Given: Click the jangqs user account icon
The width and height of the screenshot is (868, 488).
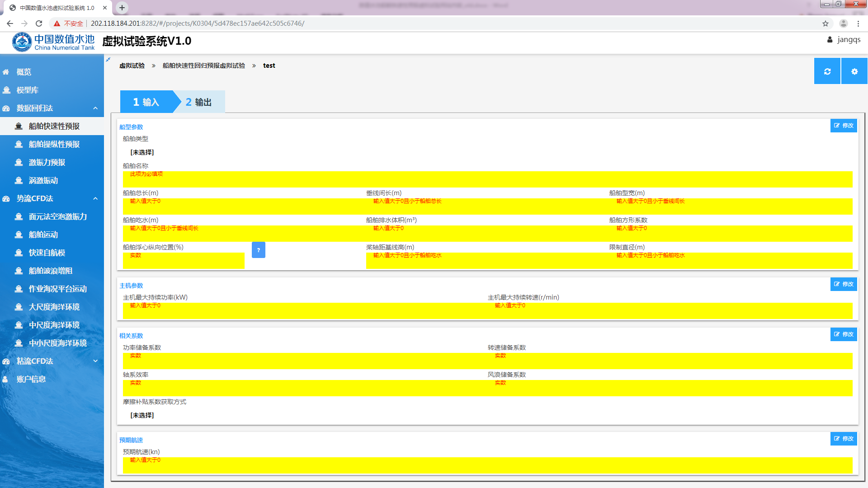Looking at the screenshot, I should click(830, 40).
